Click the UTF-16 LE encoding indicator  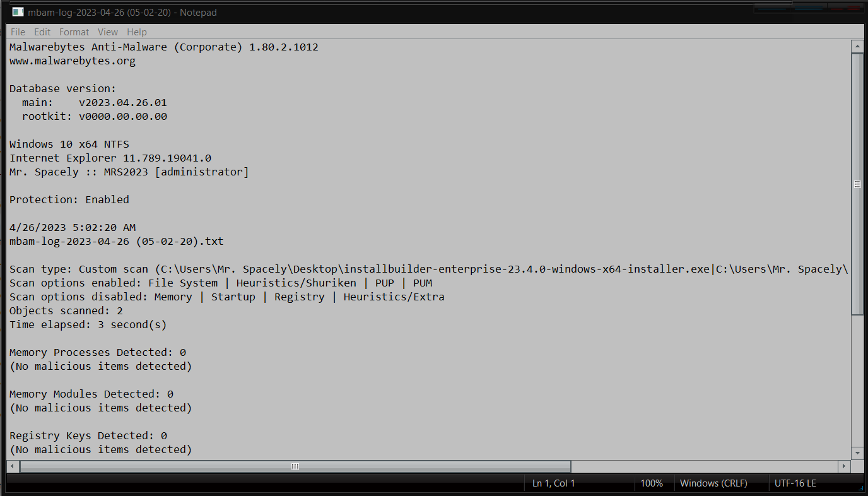coord(795,483)
